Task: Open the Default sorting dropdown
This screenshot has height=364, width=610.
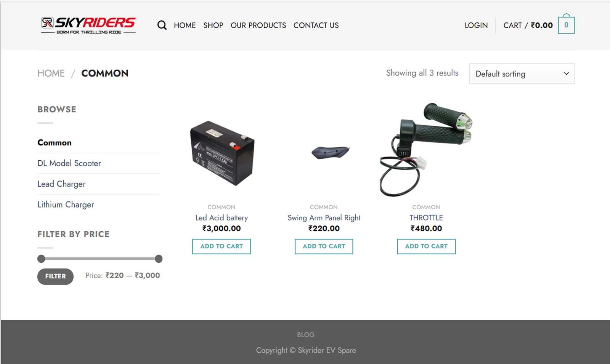Action: point(522,73)
